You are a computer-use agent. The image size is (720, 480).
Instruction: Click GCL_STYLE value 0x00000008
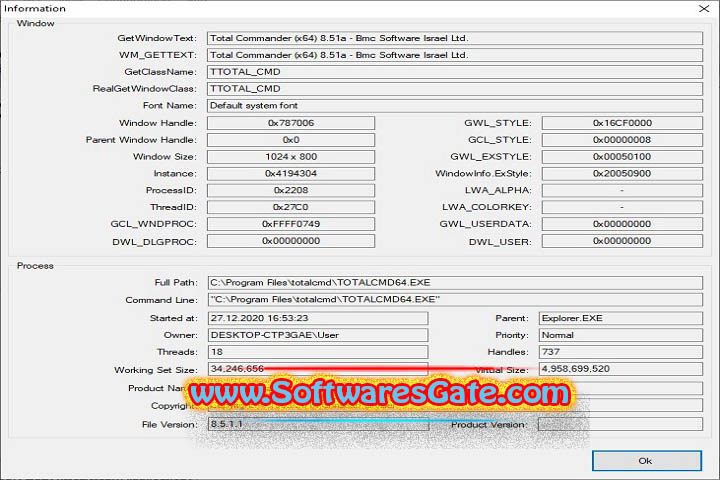pyautogui.click(x=622, y=140)
